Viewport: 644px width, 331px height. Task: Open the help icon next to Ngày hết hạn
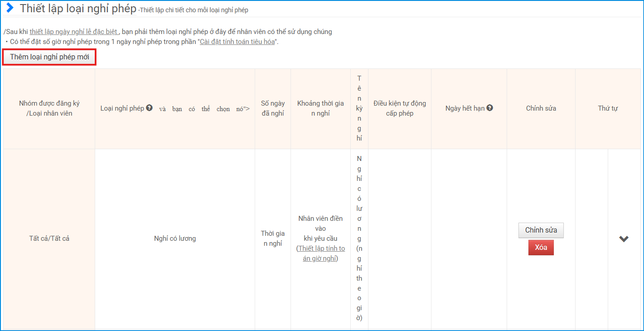[x=489, y=108]
